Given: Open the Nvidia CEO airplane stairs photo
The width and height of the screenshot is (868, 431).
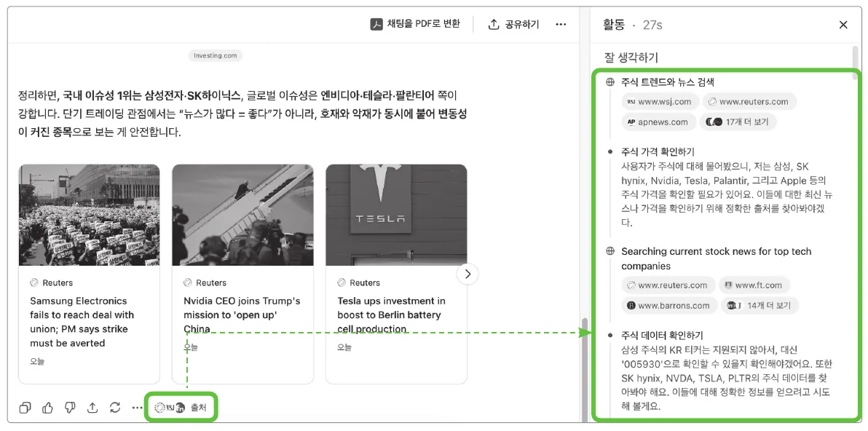Looking at the screenshot, I should pyautogui.click(x=242, y=215).
